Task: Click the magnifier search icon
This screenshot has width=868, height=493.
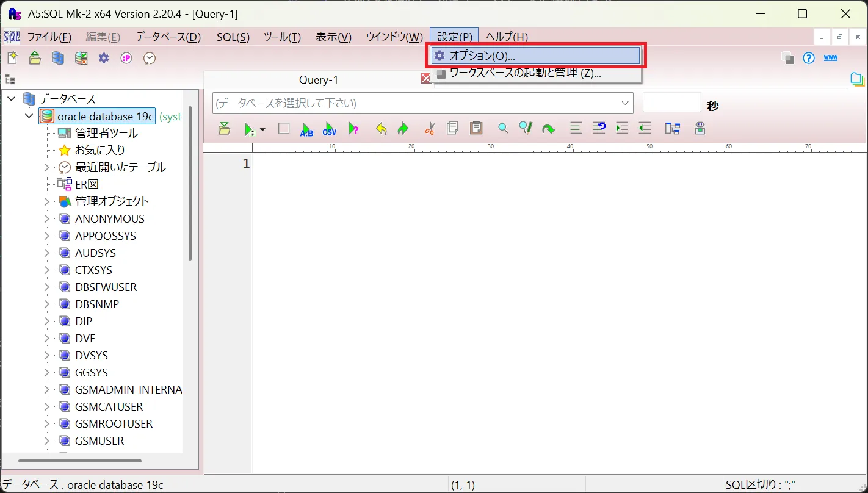Action: click(503, 129)
